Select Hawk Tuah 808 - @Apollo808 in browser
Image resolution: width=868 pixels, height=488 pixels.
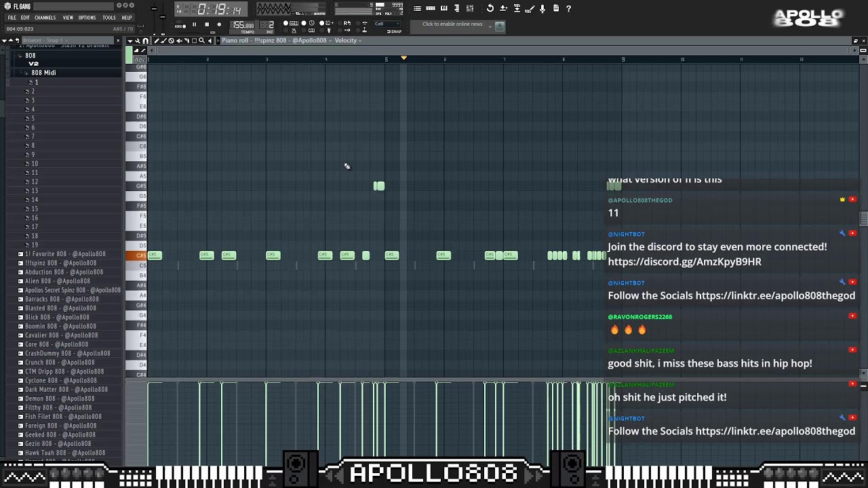(x=65, y=453)
